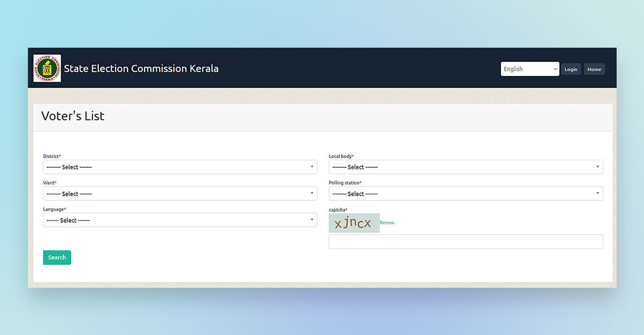Click the Language field label
Viewport: 644px width, 335px height.
click(x=54, y=209)
